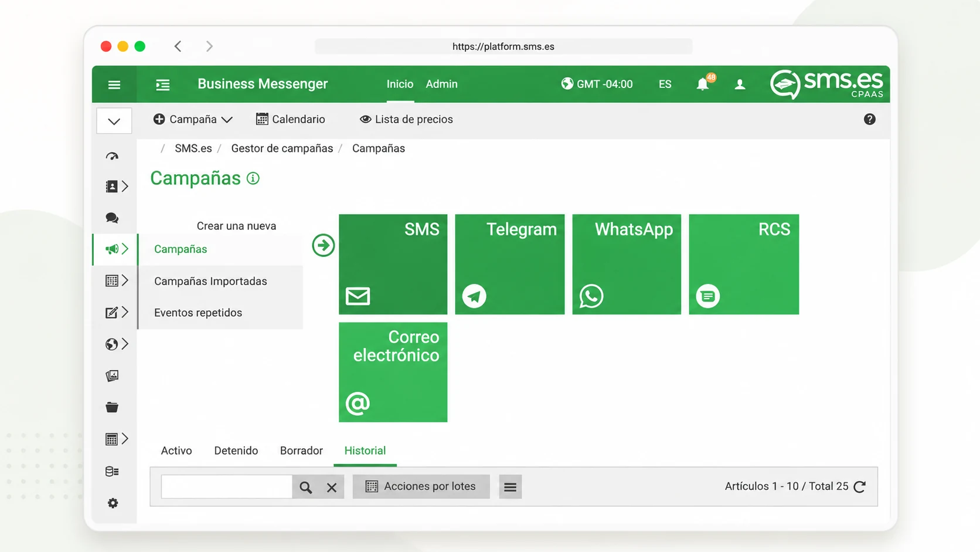
Task: Open the notifications bell
Action: (x=703, y=84)
